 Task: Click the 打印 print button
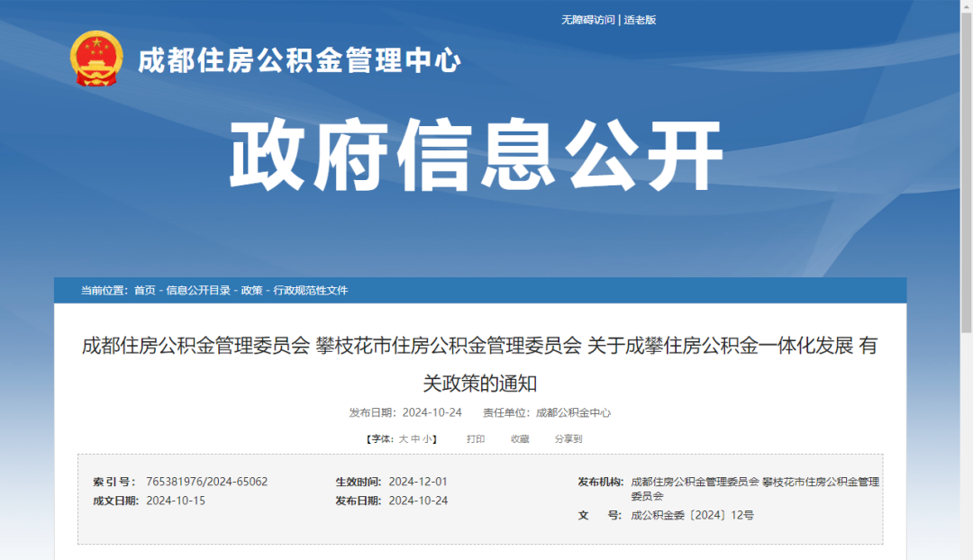(476, 439)
